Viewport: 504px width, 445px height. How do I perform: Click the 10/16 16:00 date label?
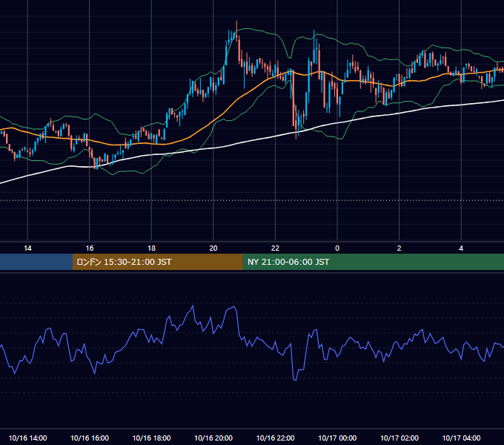click(x=90, y=438)
